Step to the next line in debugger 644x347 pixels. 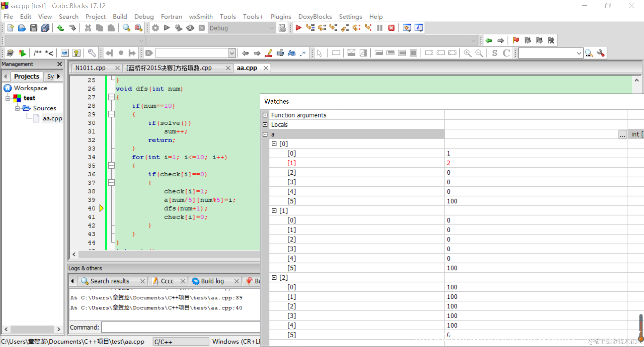tap(322, 28)
